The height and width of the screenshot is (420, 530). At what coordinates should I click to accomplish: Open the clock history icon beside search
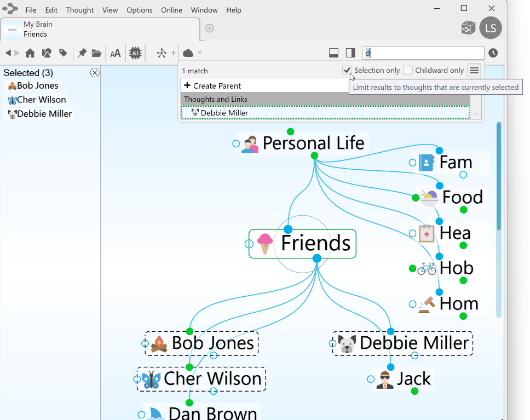(x=493, y=53)
